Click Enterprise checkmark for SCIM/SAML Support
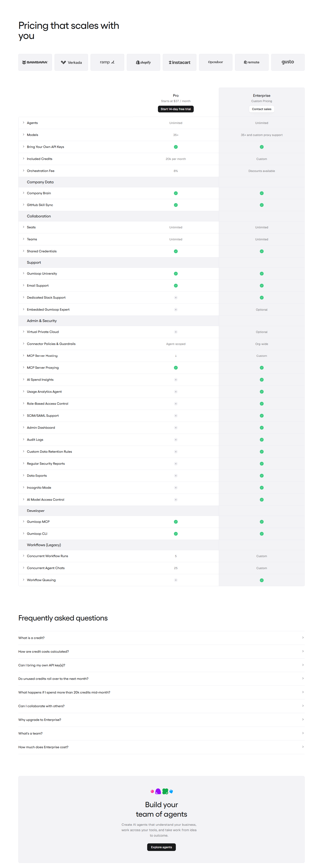The image size is (323, 868). click(x=262, y=416)
